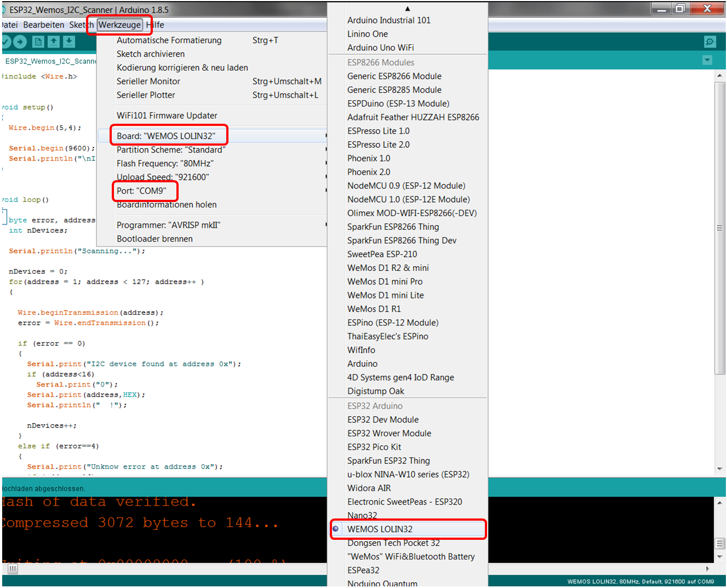Click the Open sketch toolbar icon

tap(54, 42)
